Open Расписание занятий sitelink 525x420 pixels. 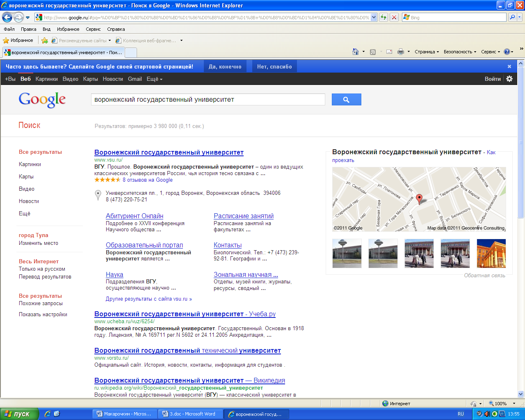click(244, 216)
